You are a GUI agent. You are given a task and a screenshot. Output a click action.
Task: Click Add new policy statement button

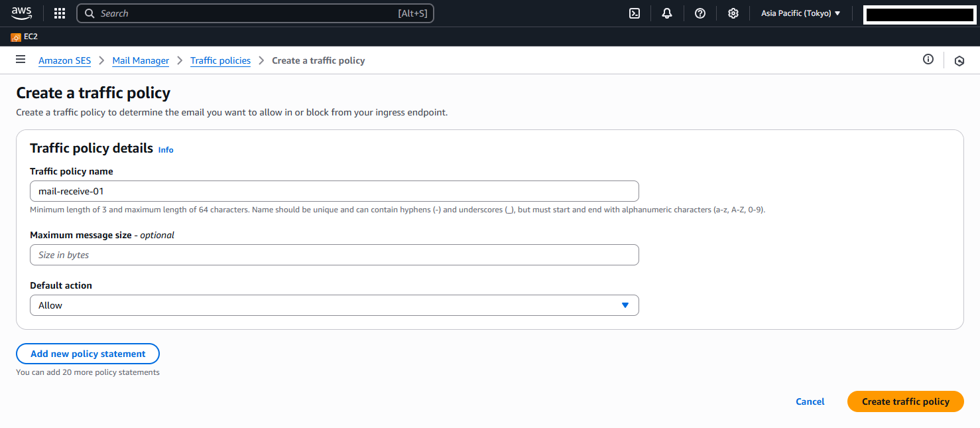coord(88,354)
